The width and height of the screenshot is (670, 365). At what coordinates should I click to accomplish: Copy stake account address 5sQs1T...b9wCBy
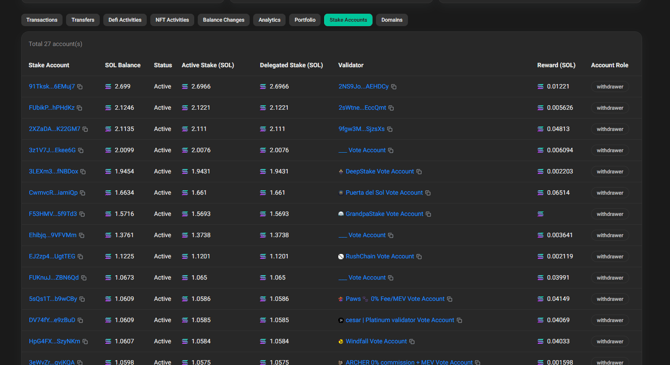82,299
